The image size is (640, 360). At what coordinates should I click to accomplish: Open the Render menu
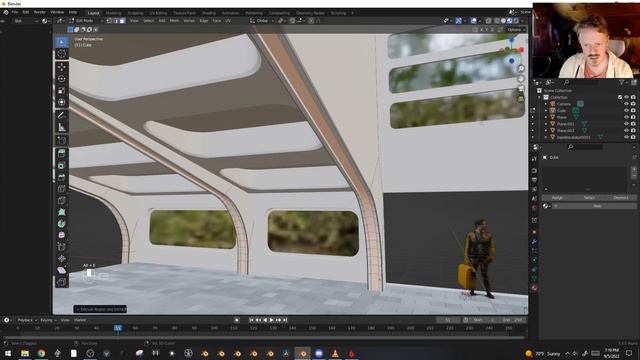pyautogui.click(x=40, y=12)
